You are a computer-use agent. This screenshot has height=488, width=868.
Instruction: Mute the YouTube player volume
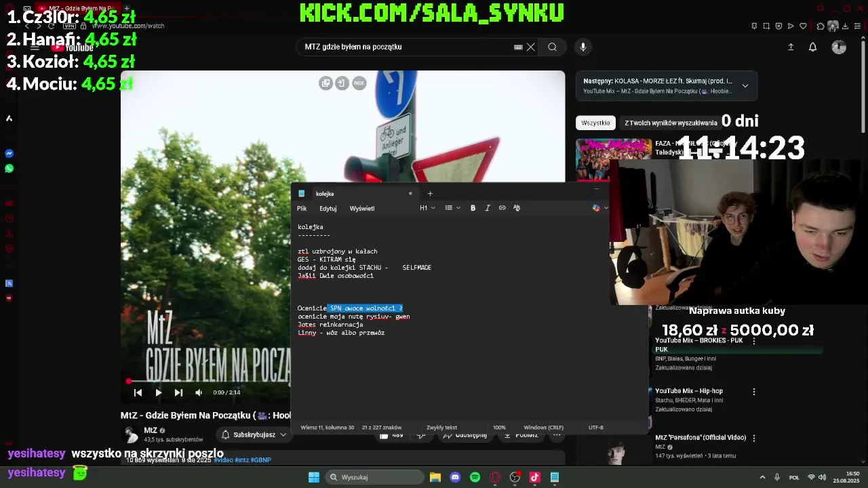198,392
